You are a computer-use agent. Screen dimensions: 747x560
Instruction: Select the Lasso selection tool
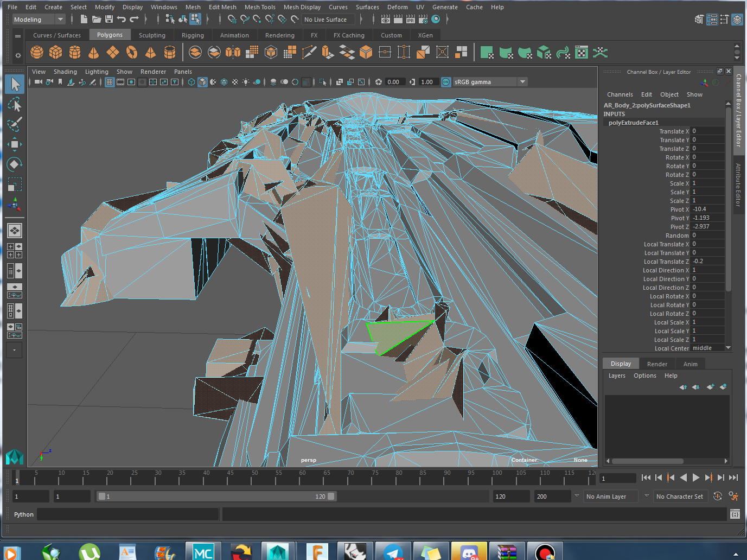pos(15,104)
